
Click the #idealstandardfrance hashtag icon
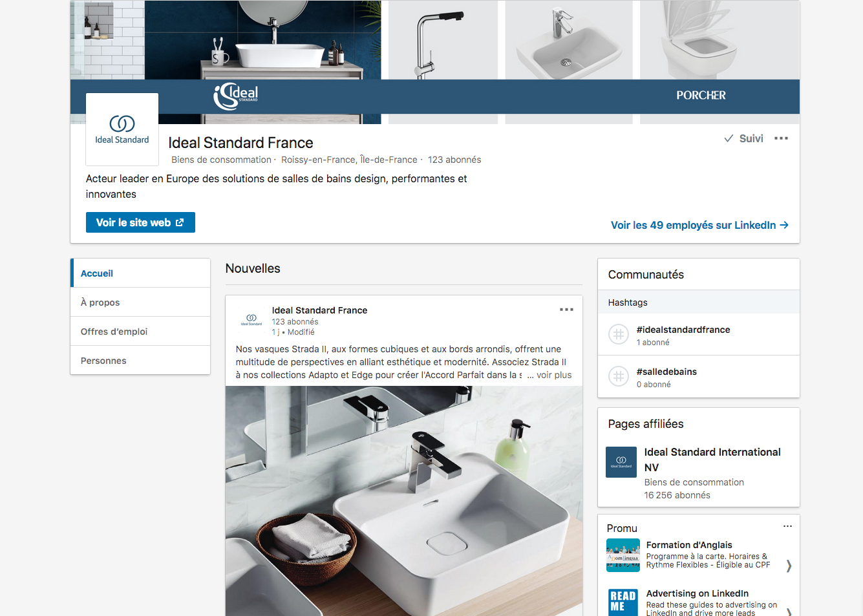(x=619, y=334)
